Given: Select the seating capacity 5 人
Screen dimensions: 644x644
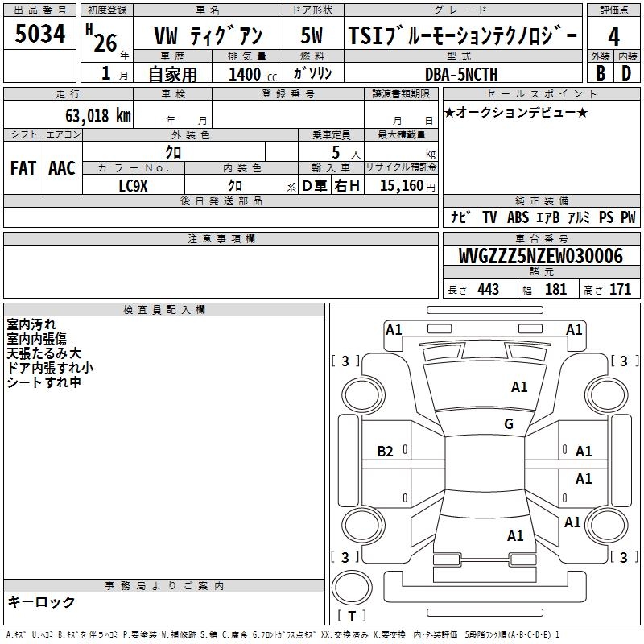Looking at the screenshot, I should point(346,153).
